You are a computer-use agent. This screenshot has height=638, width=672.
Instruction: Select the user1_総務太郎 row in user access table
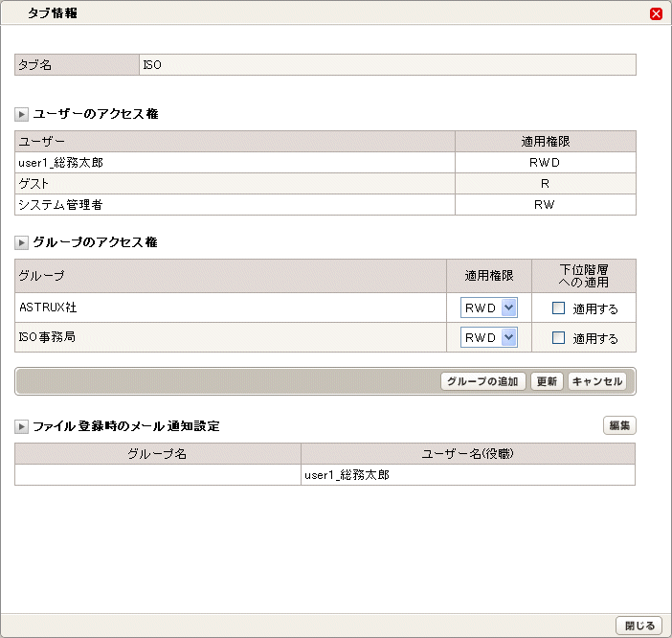(325, 163)
